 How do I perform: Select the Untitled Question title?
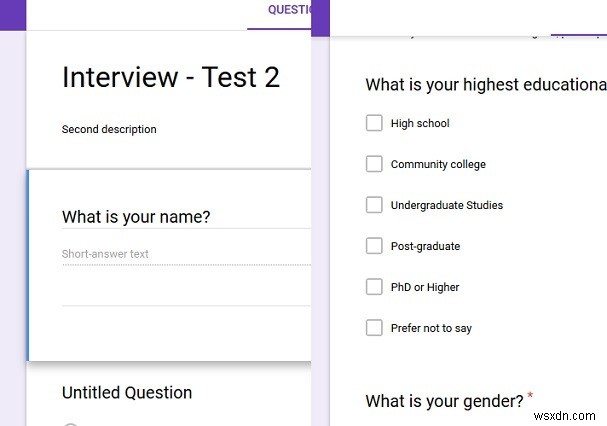(127, 393)
